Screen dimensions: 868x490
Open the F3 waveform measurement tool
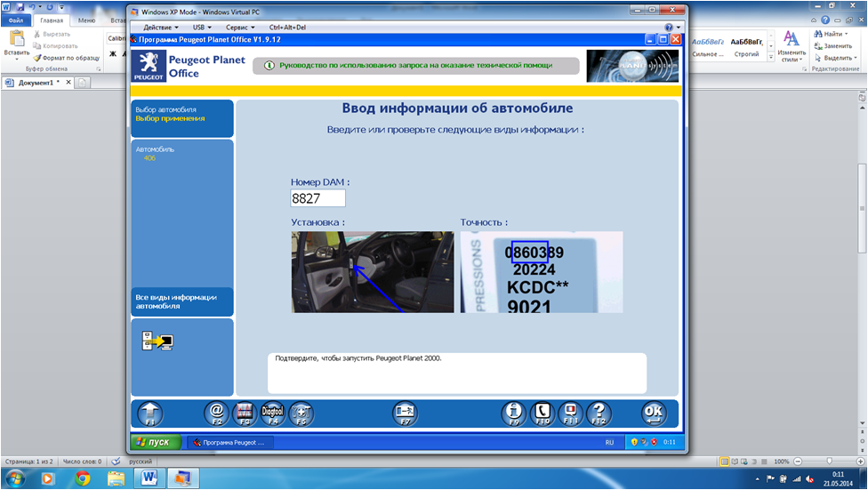pyautogui.click(x=244, y=414)
